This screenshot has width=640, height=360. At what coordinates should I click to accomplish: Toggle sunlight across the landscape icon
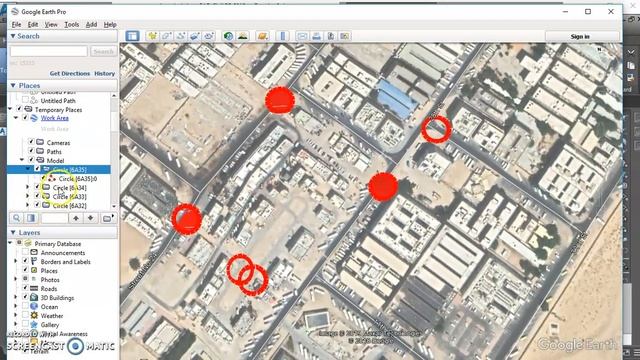[x=242, y=36]
